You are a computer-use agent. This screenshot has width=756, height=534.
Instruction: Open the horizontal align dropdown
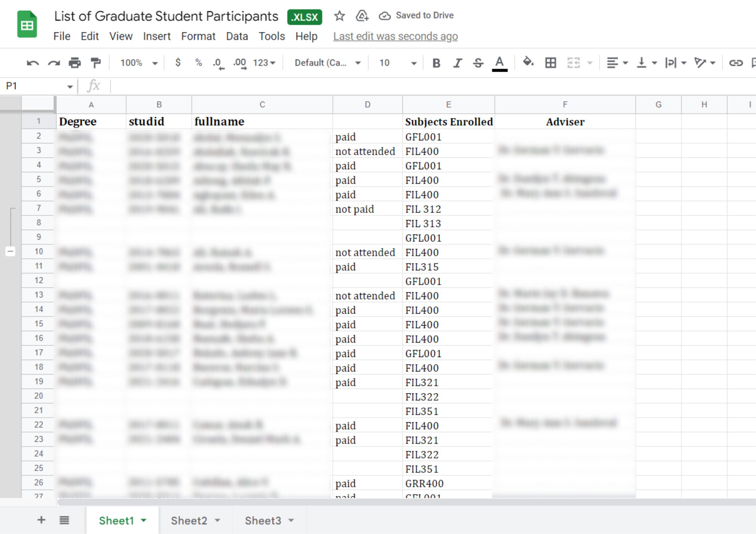[x=617, y=63]
